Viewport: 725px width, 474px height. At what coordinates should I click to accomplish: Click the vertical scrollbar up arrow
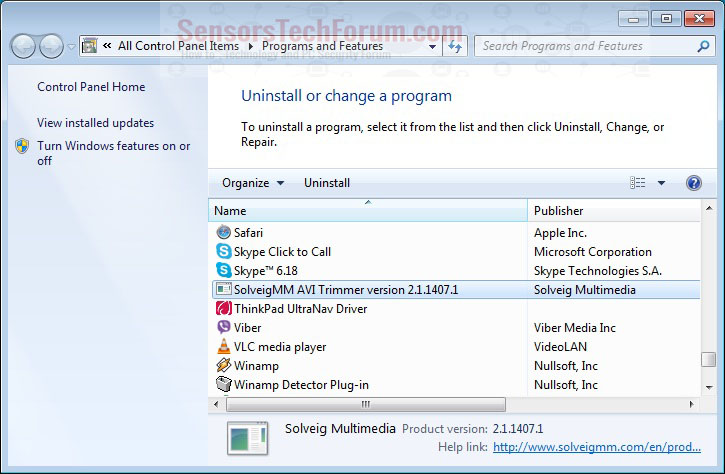709,208
